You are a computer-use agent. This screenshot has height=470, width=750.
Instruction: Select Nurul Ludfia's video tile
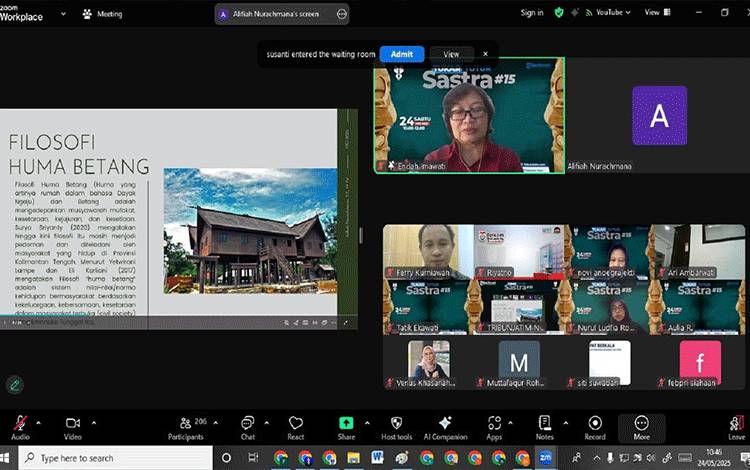coord(609,307)
